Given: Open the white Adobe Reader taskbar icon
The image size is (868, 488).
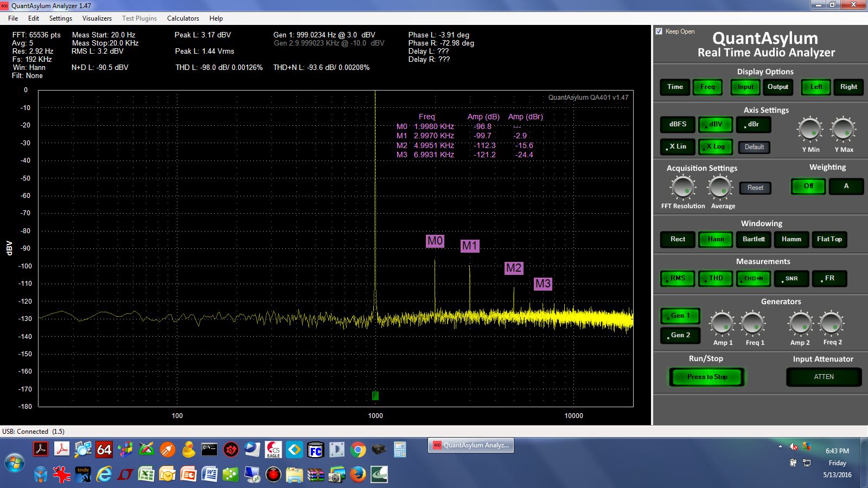Looking at the screenshot, I should [62, 450].
